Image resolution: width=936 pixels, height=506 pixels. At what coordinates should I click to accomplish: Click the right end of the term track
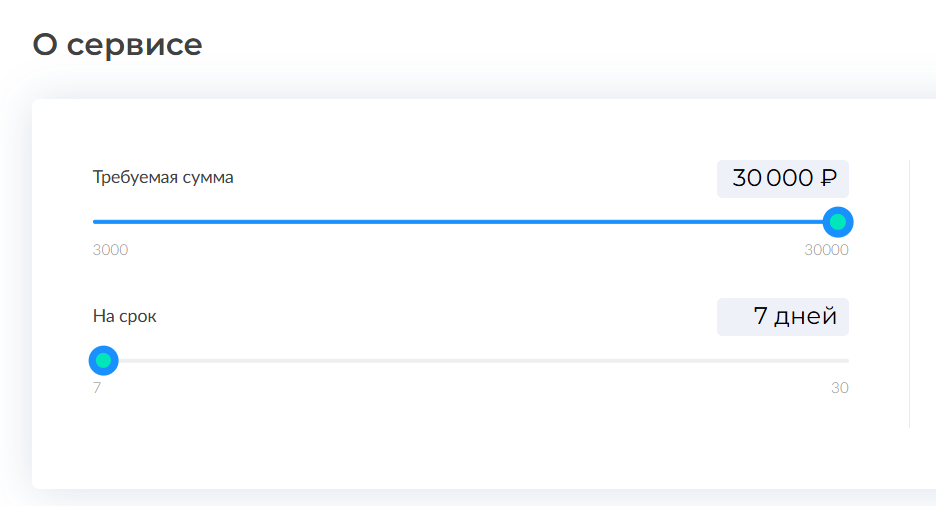point(846,360)
